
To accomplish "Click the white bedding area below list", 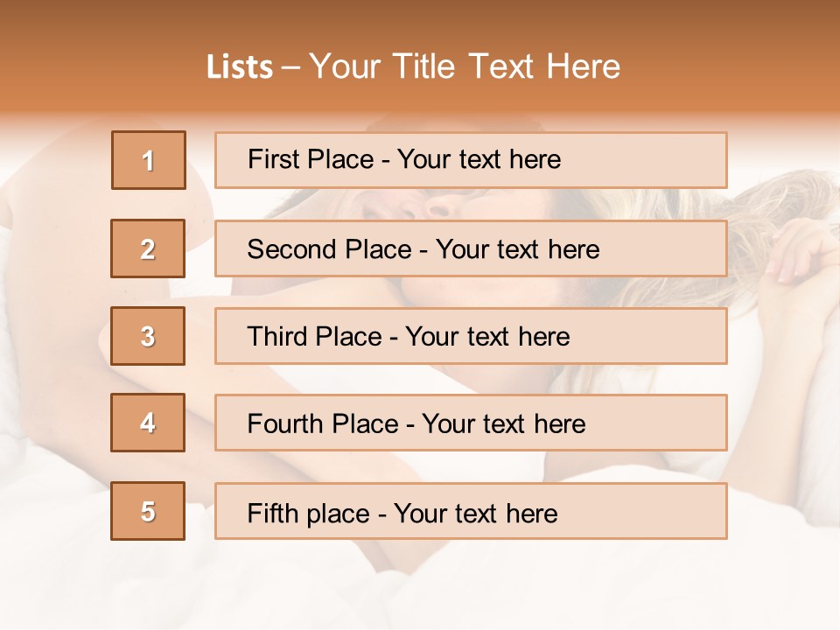I will pos(420,586).
